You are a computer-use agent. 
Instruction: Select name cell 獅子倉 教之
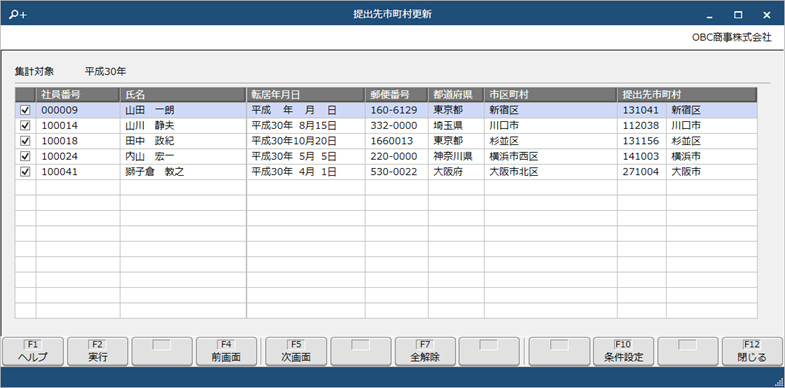[183, 172]
